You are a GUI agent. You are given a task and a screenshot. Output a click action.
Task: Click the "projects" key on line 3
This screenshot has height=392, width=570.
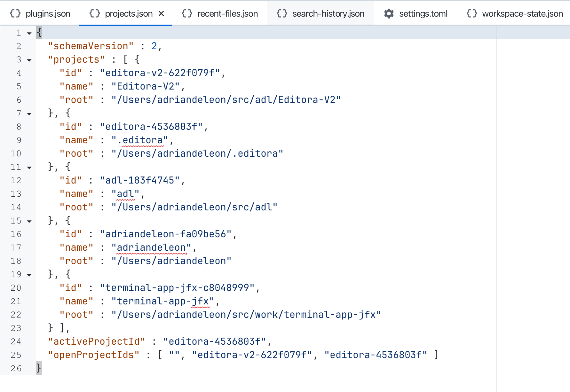(76, 59)
